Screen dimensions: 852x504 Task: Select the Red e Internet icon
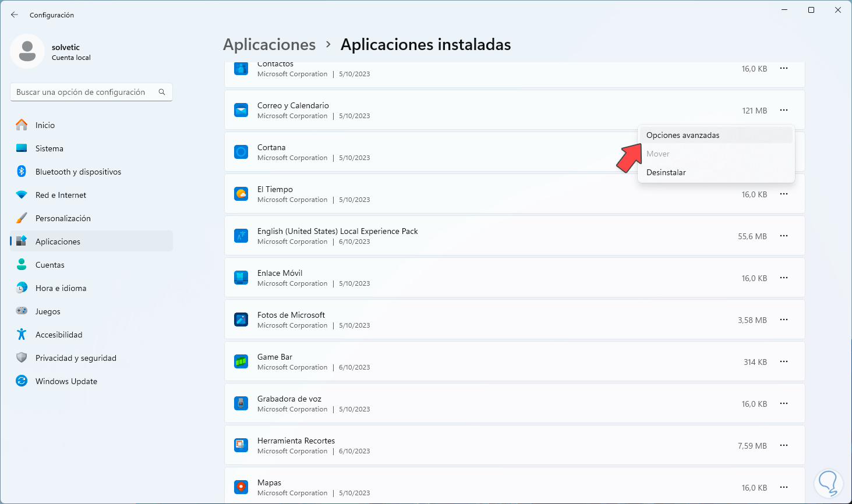tap(22, 194)
